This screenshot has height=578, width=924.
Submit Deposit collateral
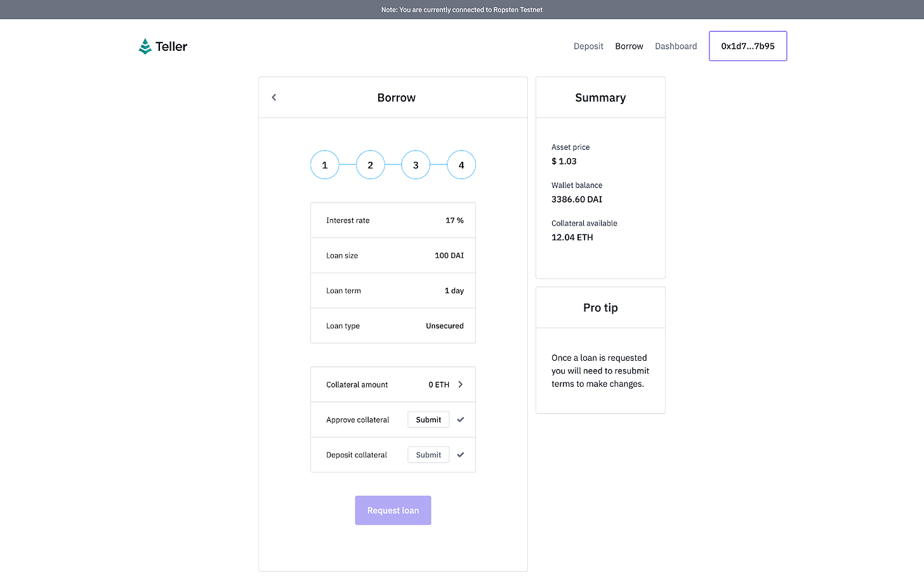(428, 455)
